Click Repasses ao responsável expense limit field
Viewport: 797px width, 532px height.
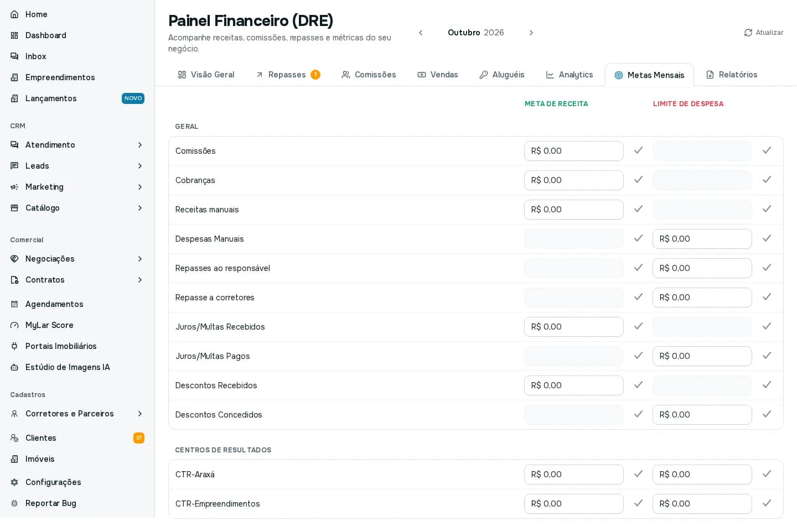702,268
